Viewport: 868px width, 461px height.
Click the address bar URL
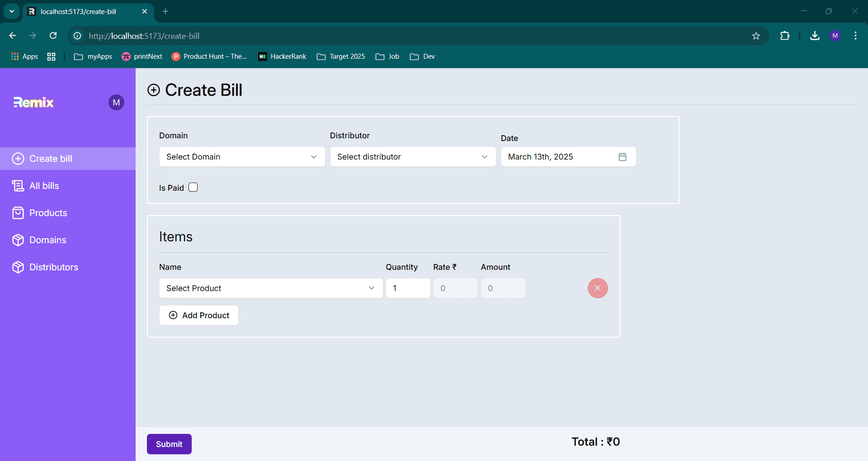coord(144,36)
